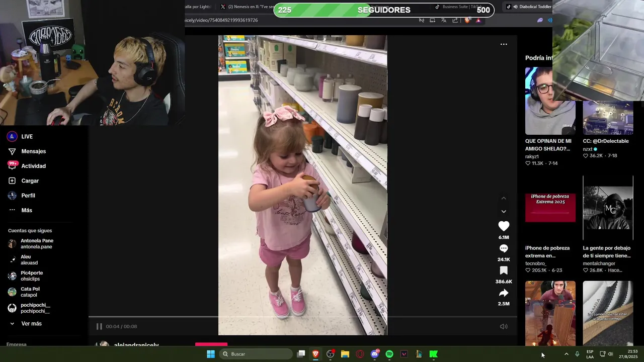This screenshot has height=362, width=644.
Task: Open CC: @DrDelectable video title
Action: tap(606, 141)
